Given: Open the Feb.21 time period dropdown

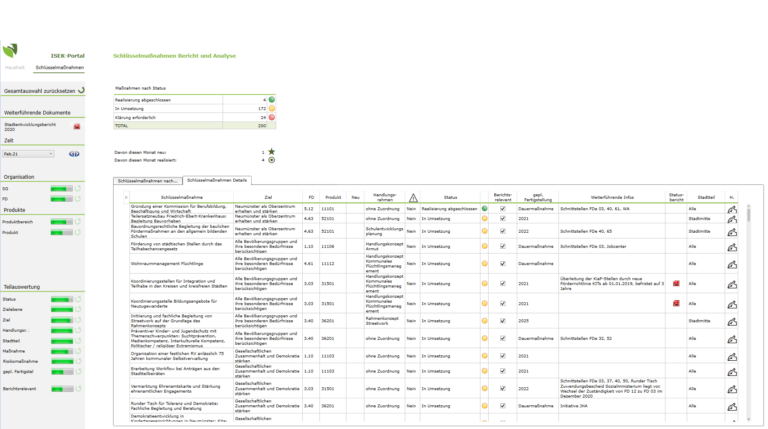Looking at the screenshot, I should coord(28,154).
